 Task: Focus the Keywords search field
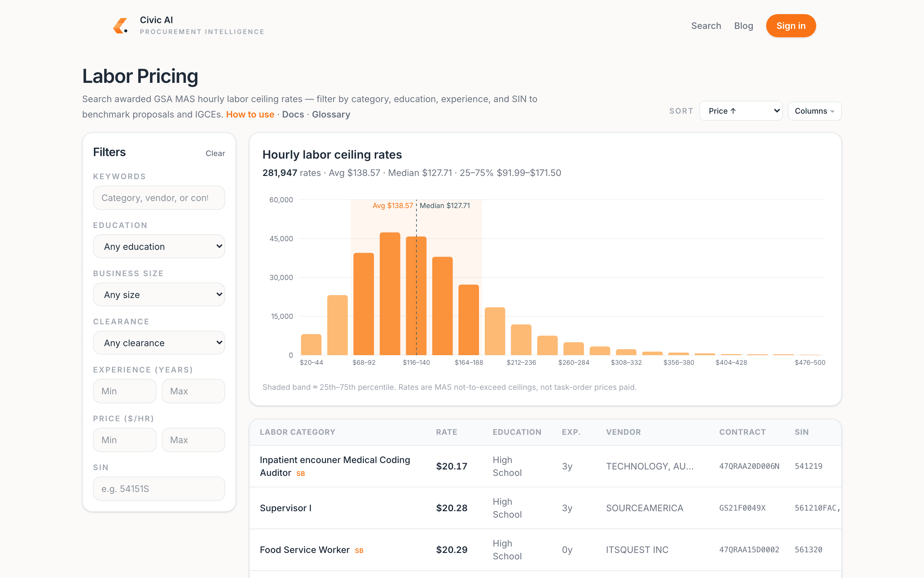point(159,197)
